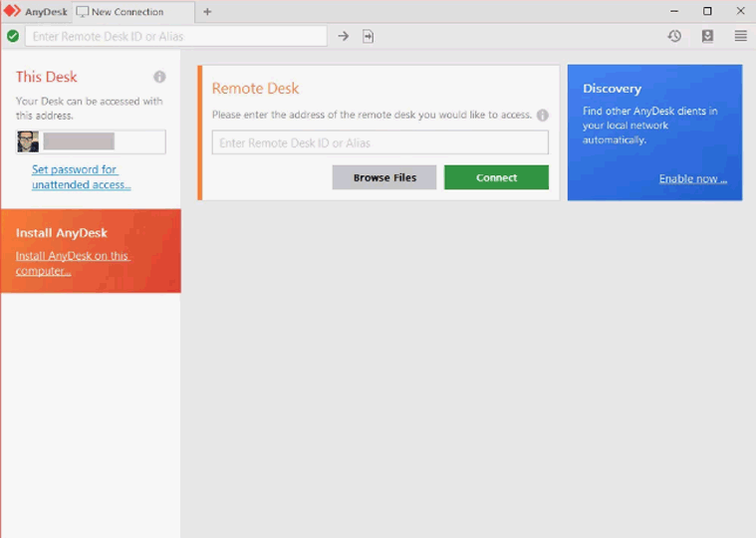
Task: Focus the Remote Desk ID or Alias field
Action: click(x=379, y=142)
